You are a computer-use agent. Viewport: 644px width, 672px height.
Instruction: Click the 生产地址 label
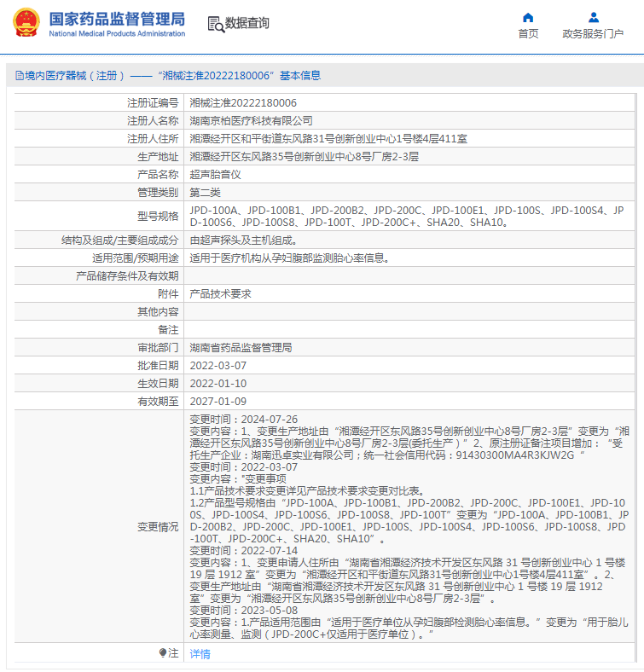point(158,157)
